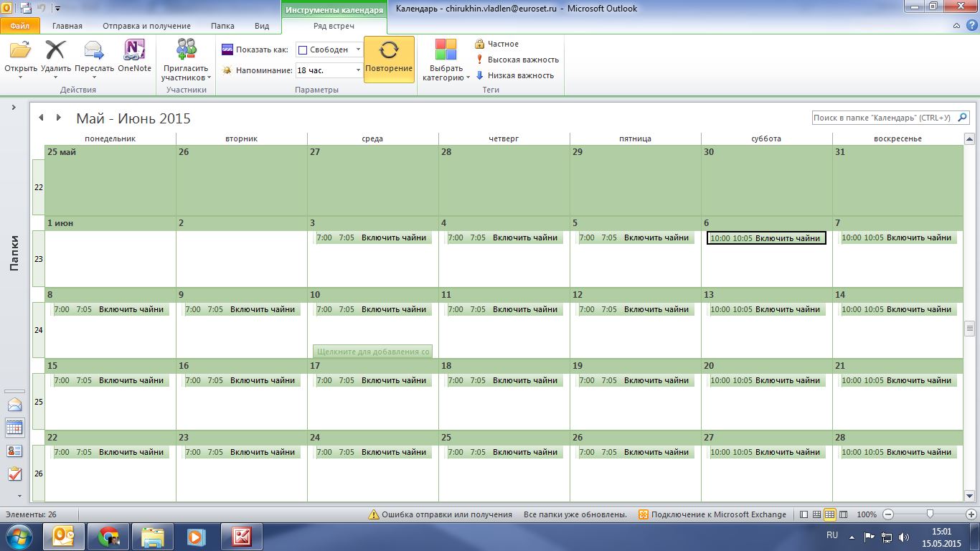Open Outlook help with the question mark icon
The width and height of the screenshot is (980, 551).
971,26
